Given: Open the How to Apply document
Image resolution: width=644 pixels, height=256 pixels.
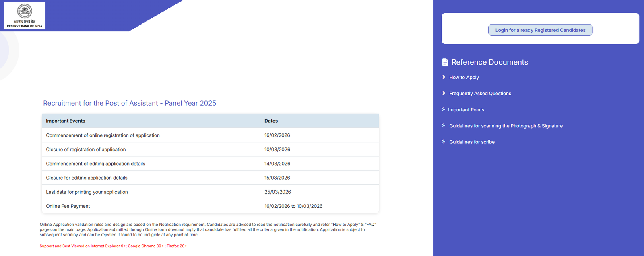Looking at the screenshot, I should [464, 78].
